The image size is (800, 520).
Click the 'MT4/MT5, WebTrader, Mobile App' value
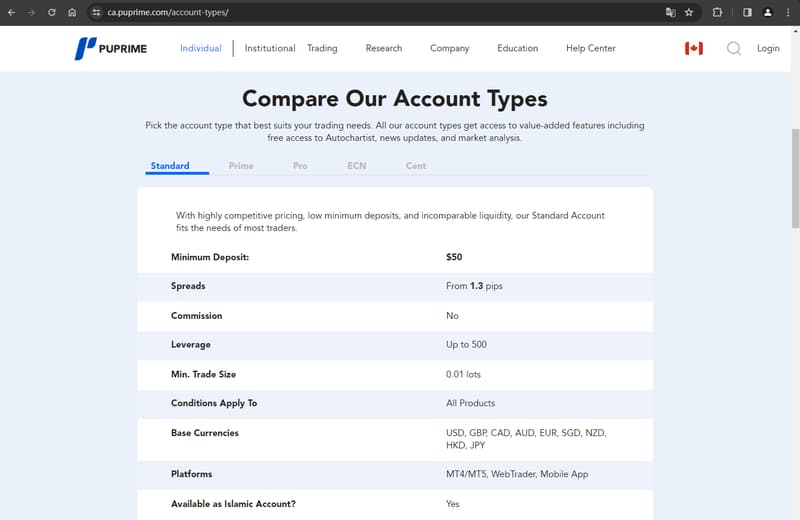(x=517, y=474)
